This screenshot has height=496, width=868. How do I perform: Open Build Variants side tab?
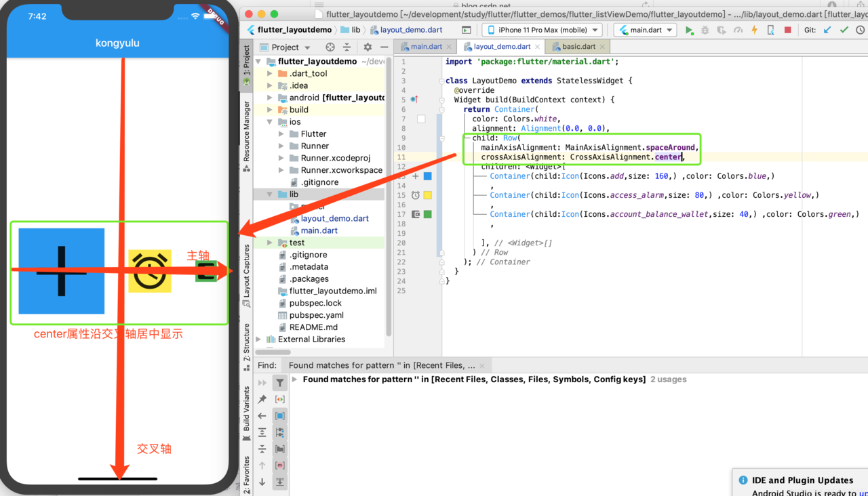coord(246,414)
